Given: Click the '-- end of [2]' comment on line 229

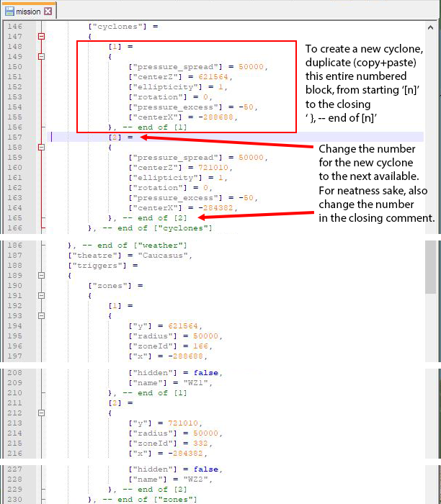Looking at the screenshot, I should point(155,490).
